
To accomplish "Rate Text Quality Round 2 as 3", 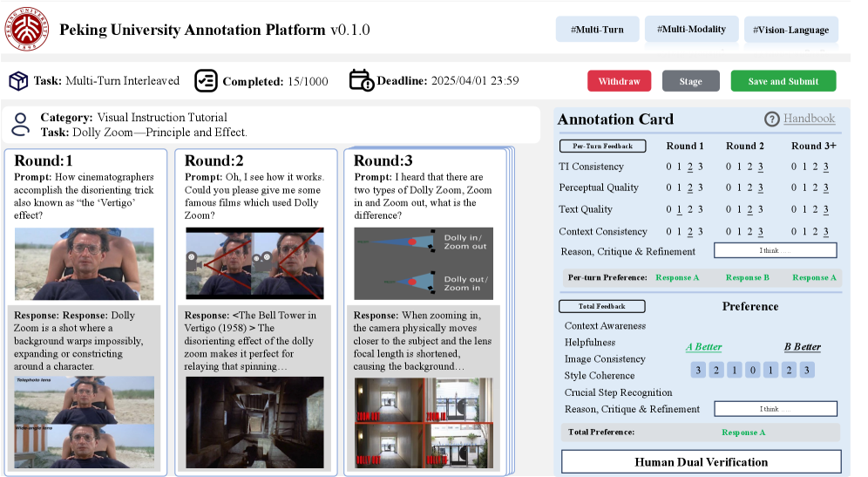I will [761, 209].
